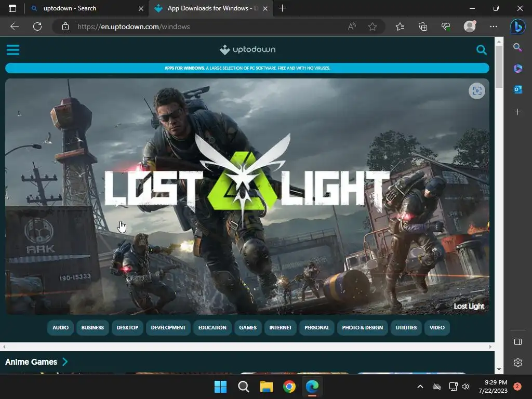
Task: Launch Google Chrome from taskbar
Action: click(x=289, y=387)
